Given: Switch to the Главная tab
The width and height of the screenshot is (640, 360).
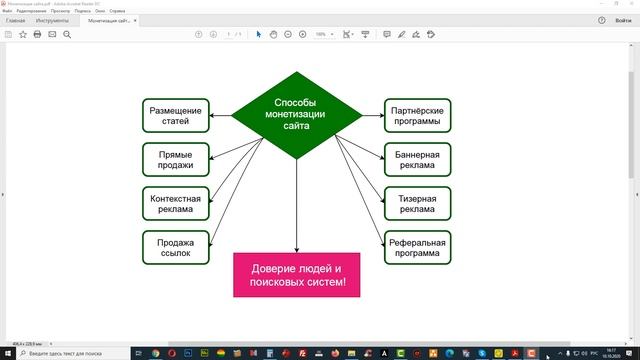Looking at the screenshot, I should (x=16, y=20).
